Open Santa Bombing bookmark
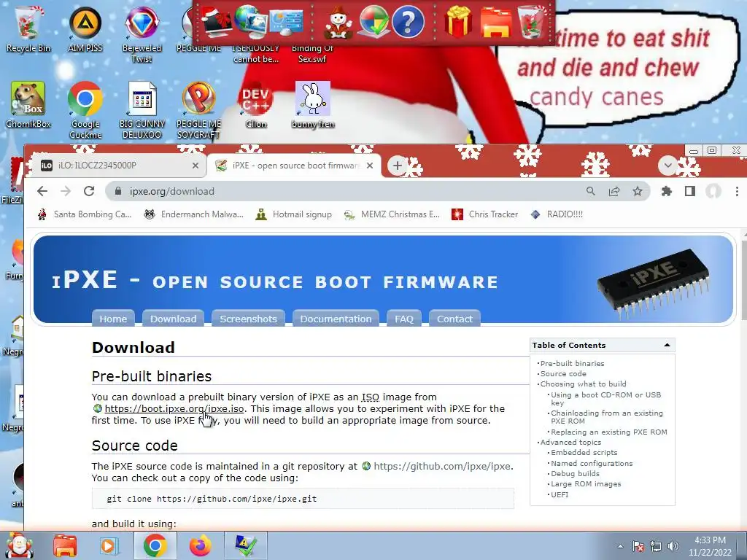The image size is (747, 560). (x=85, y=214)
